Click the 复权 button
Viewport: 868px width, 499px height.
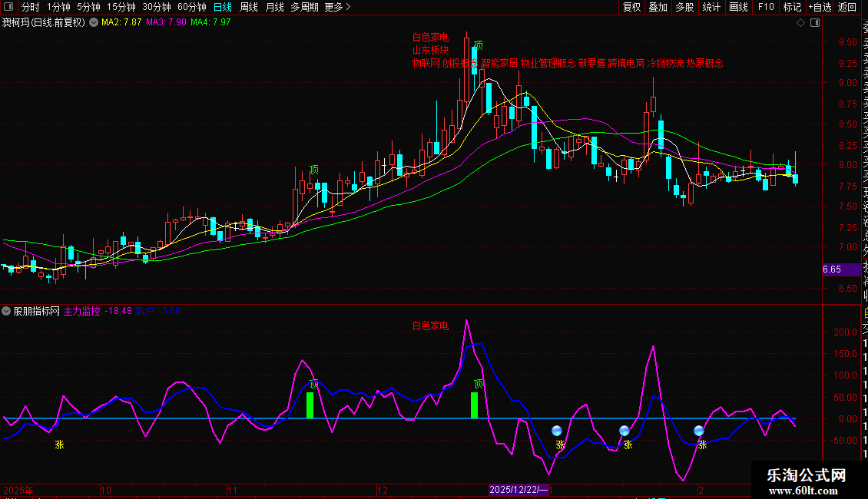631,7
